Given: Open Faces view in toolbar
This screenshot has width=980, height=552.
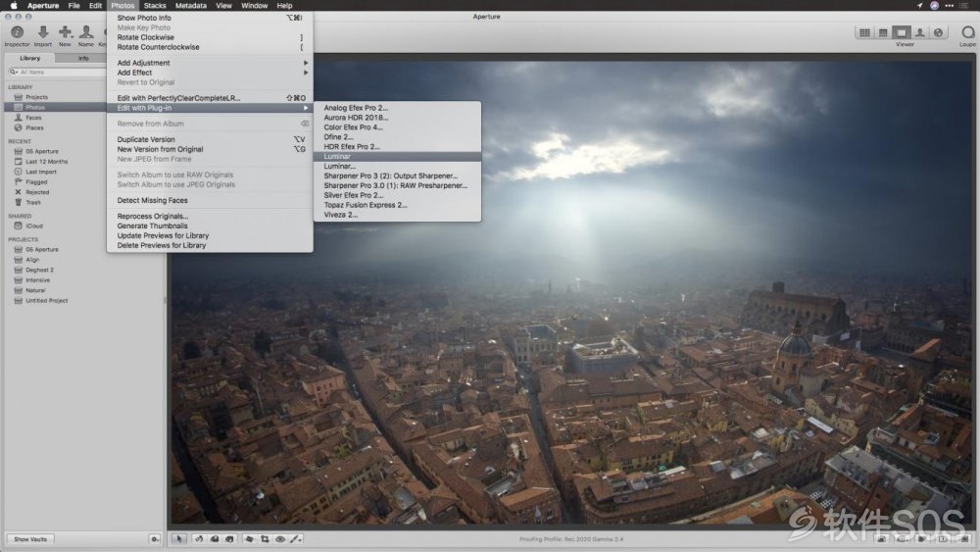Looking at the screenshot, I should coord(920,32).
